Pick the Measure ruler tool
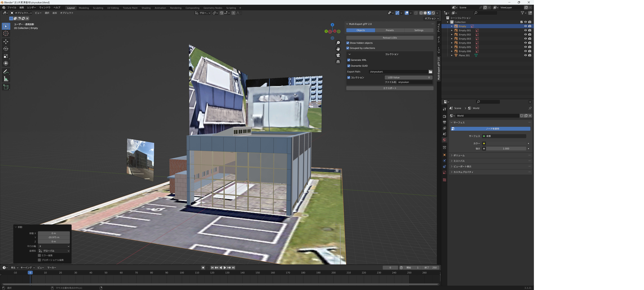The height and width of the screenshot is (290, 644). click(x=6, y=79)
